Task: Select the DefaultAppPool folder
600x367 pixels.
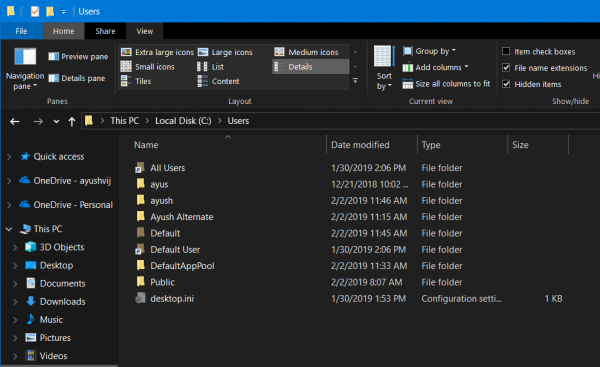Action: coord(182,266)
